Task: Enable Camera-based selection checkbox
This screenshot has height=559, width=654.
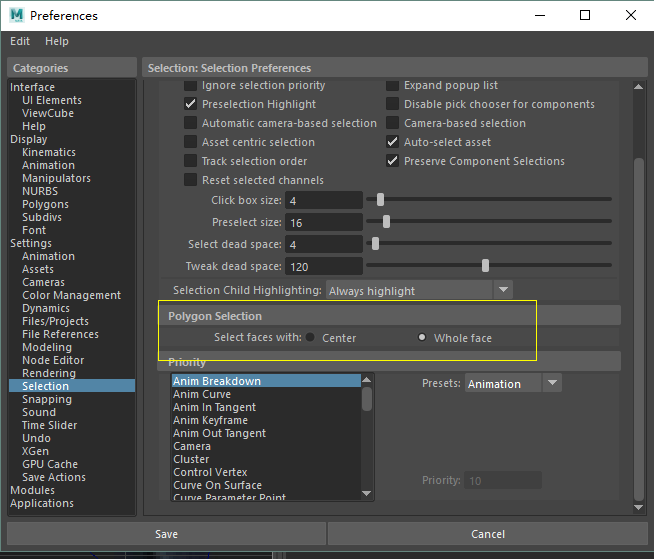Action: pos(392,123)
